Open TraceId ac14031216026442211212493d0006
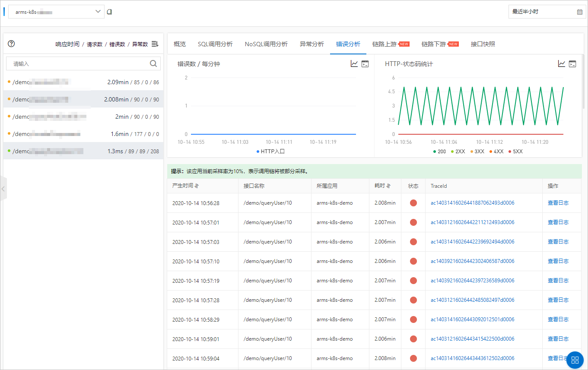Screen dimensions: 588x370 coord(472,222)
